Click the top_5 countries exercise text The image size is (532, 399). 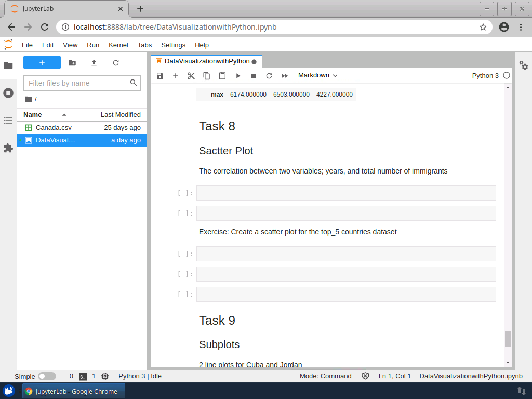pos(298,232)
